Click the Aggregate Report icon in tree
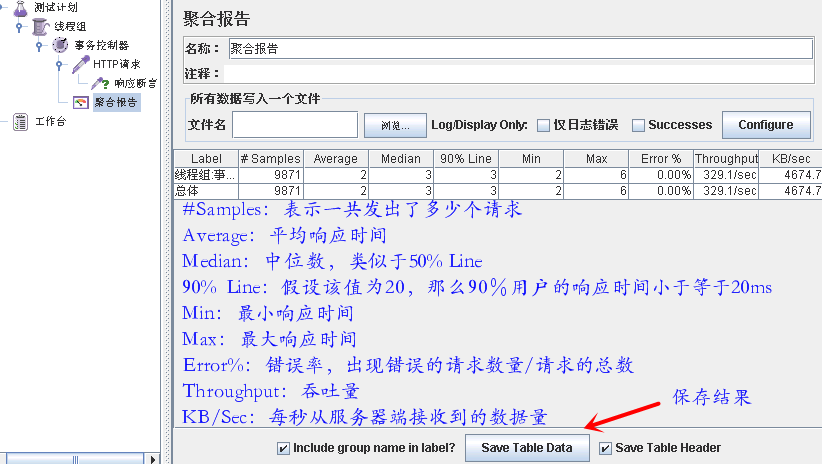The width and height of the screenshot is (822, 464). click(x=81, y=102)
